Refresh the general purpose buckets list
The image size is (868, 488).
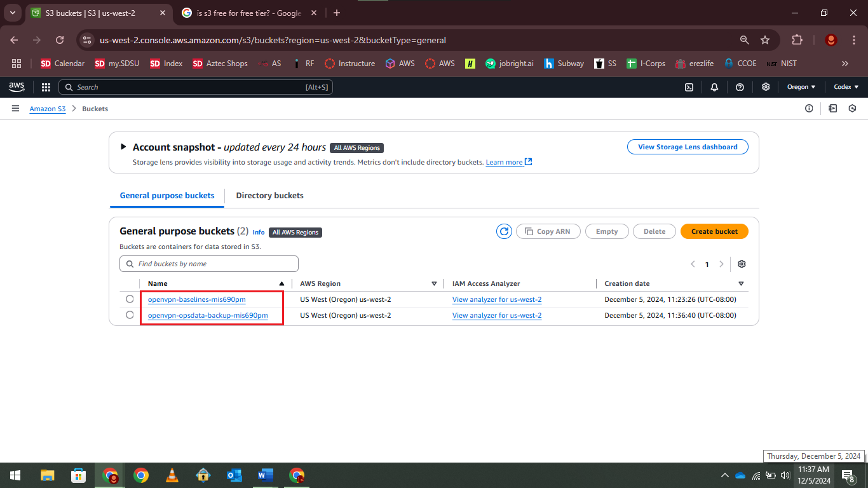click(504, 231)
